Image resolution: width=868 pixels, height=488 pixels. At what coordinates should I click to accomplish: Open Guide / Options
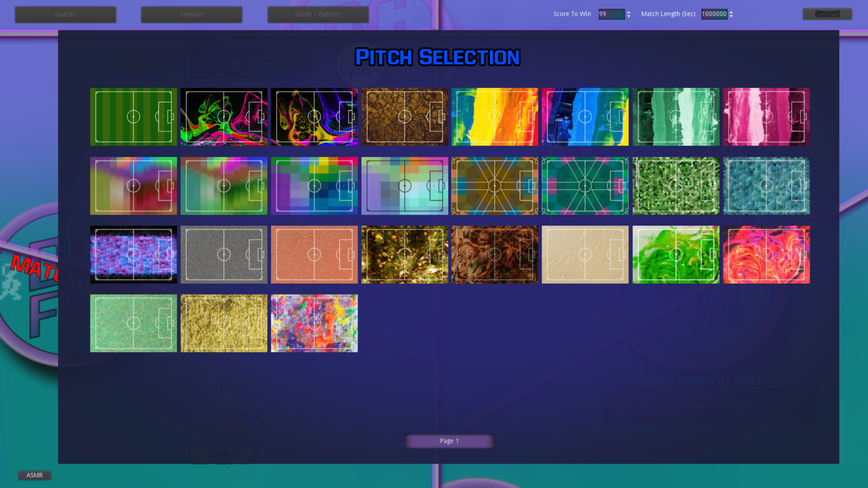pos(318,14)
